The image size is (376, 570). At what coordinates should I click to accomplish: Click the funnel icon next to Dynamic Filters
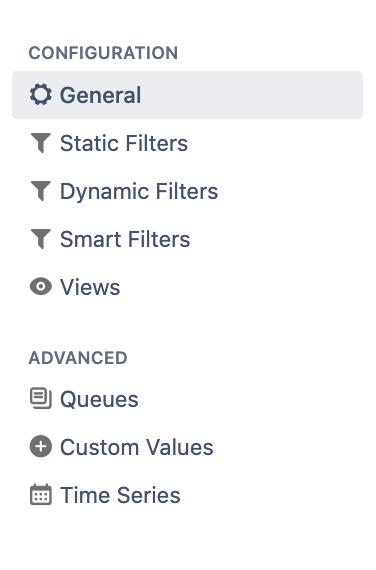(40, 191)
